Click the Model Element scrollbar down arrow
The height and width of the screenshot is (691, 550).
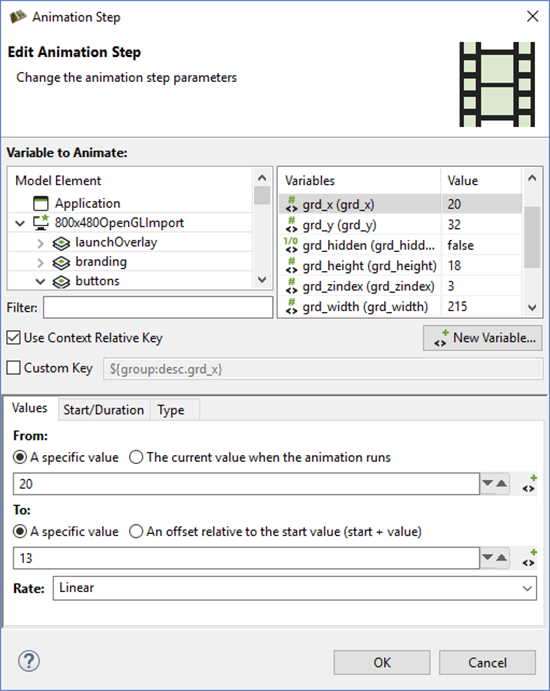262,280
